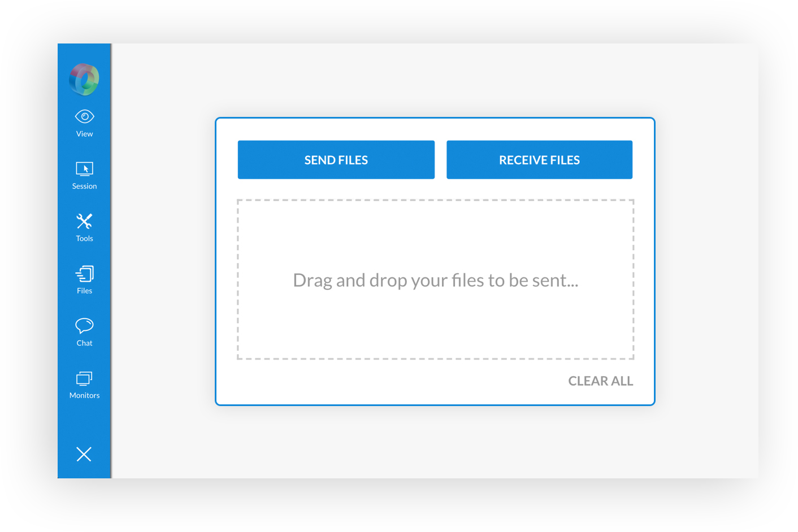The width and height of the screenshot is (798, 532).
Task: Click the SEND FILES button
Action: [x=336, y=160]
